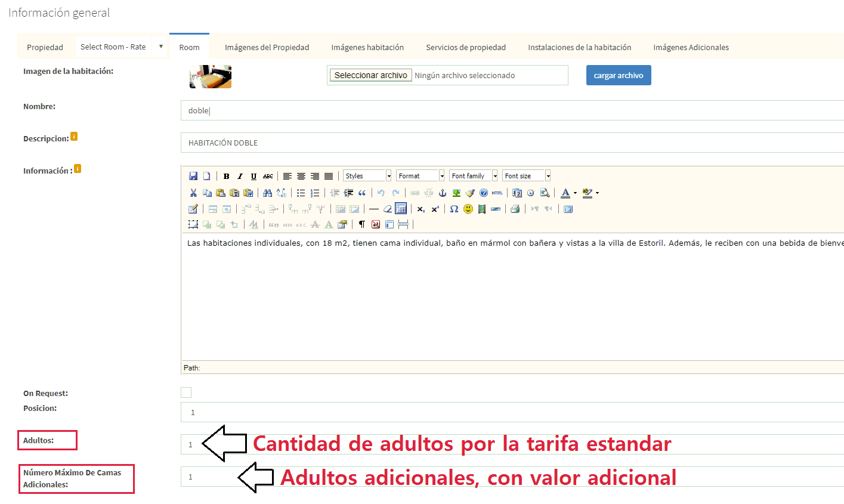Open the HTML source editor icon
This screenshot has width=844, height=504.
497,193
